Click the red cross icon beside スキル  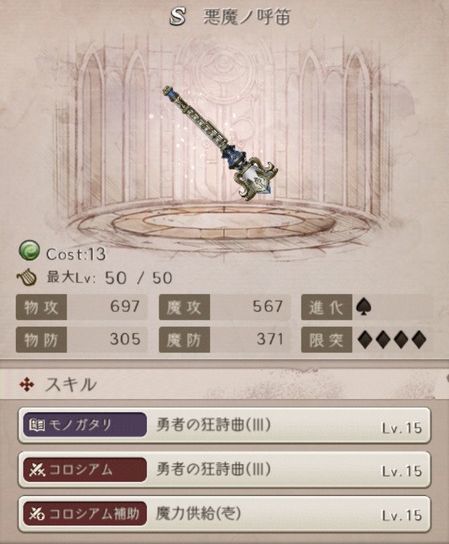[27, 385]
